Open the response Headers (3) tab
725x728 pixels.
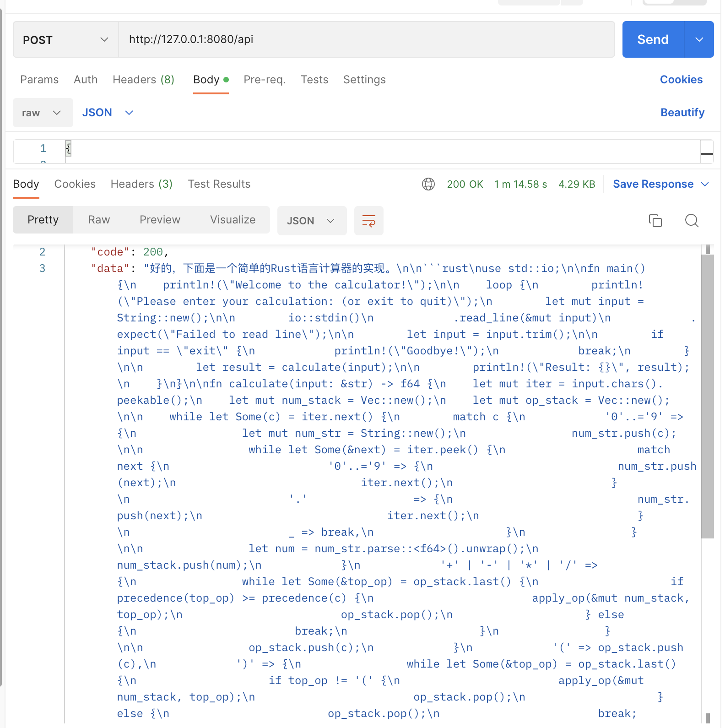141,184
